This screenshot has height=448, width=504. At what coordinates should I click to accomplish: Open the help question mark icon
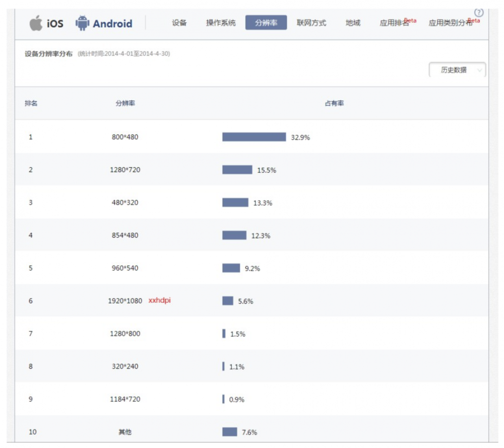tap(479, 13)
